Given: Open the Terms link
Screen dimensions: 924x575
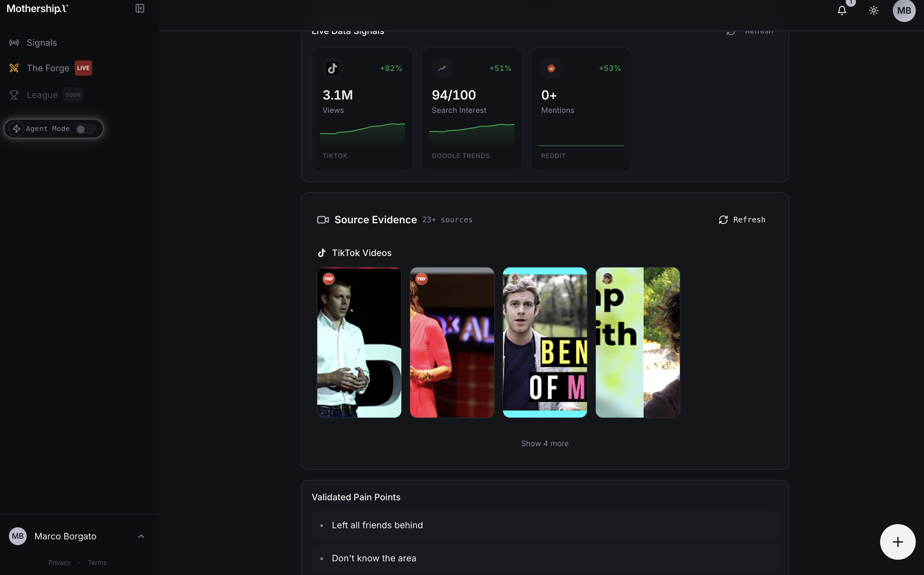Looking at the screenshot, I should (97, 563).
